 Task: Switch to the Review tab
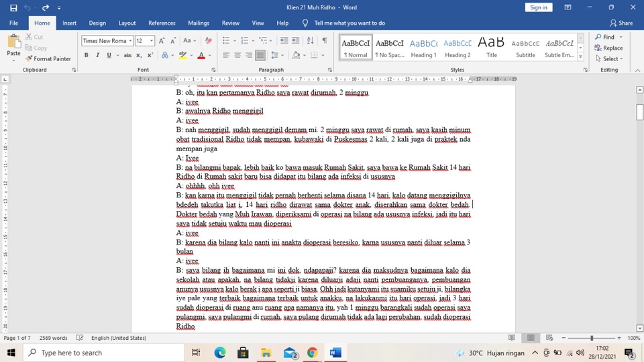coord(230,23)
